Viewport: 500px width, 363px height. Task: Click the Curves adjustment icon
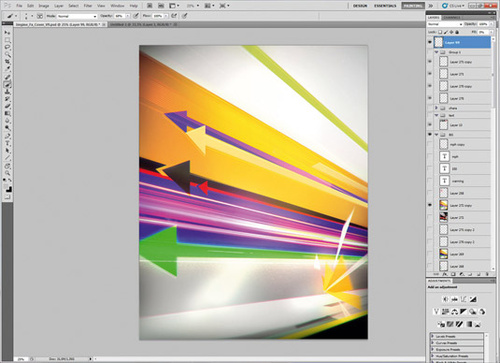(x=463, y=299)
